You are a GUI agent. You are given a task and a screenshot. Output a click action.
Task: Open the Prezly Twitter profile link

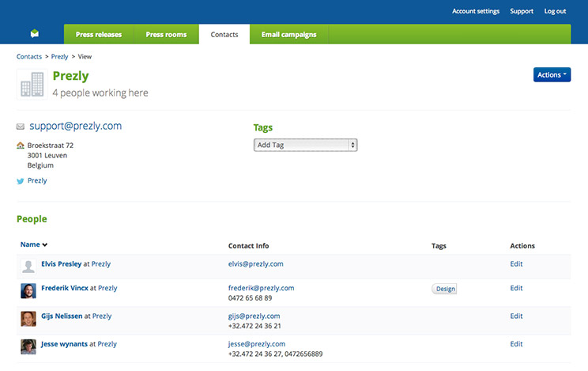pos(37,180)
